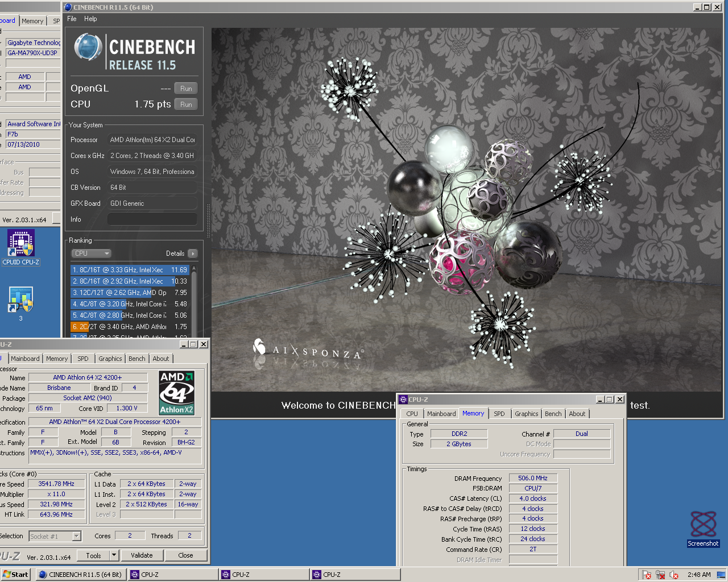Click the disconnected network tray icon
This screenshot has width=728, height=582.
click(x=660, y=575)
